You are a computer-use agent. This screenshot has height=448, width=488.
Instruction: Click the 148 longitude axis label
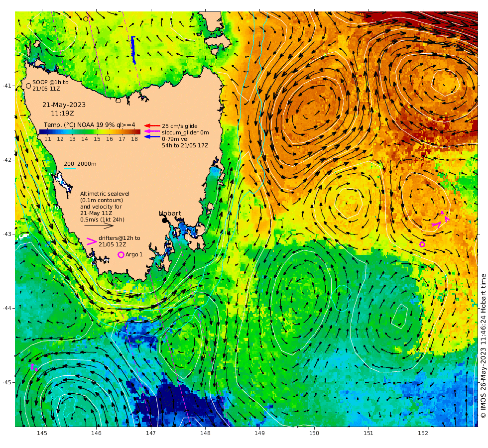coord(205,433)
